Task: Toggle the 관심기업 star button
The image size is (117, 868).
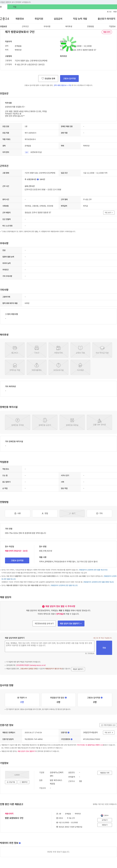Action: (11, 782)
